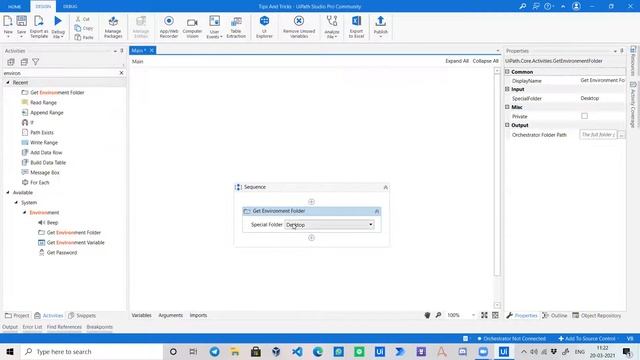Open UI Explorer

264,27
